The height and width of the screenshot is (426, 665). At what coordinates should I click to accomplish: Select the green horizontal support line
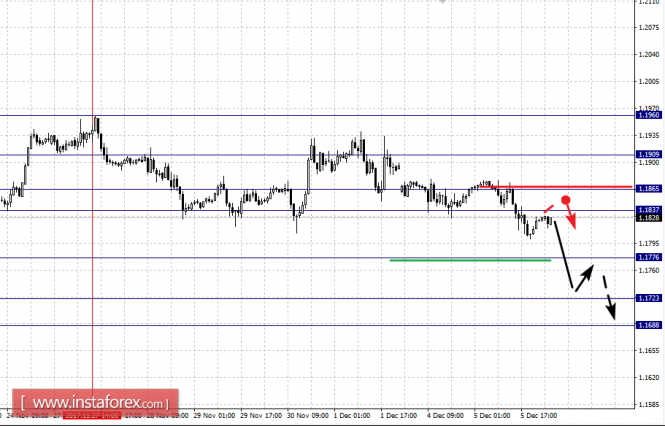click(470, 260)
